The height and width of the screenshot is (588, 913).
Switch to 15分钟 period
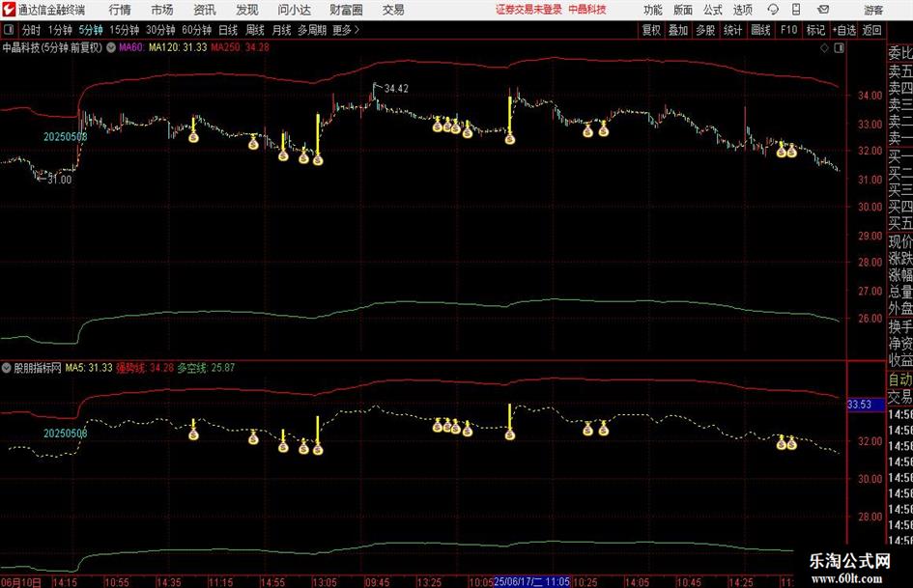[125, 30]
